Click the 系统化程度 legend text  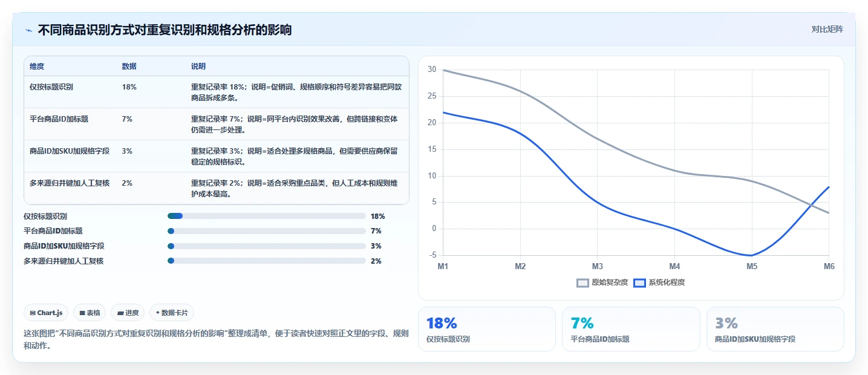667,282
